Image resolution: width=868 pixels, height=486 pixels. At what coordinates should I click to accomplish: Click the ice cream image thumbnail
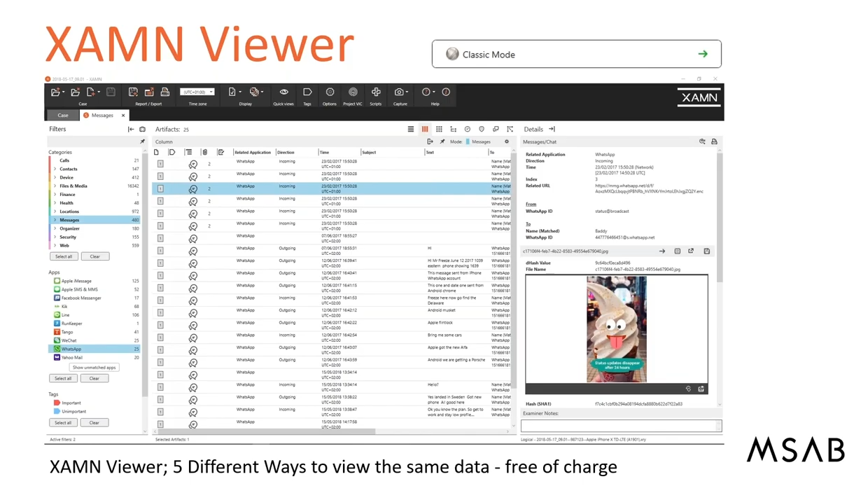[616, 329]
